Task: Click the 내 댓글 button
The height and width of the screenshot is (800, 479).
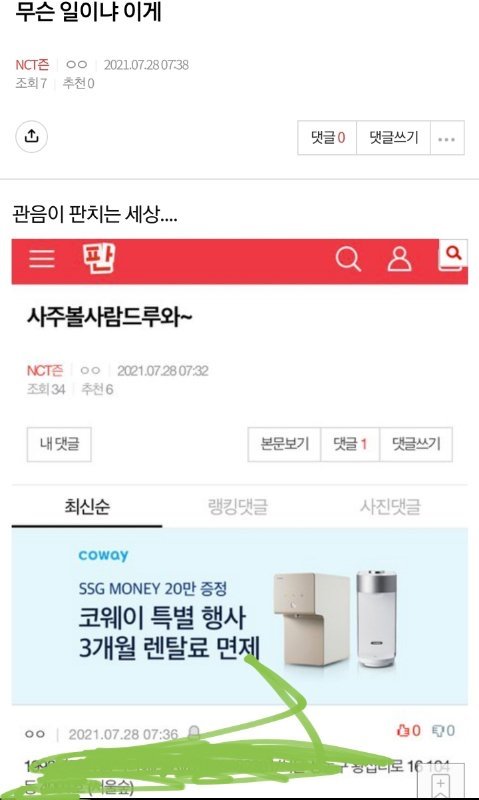Action: click(x=59, y=444)
